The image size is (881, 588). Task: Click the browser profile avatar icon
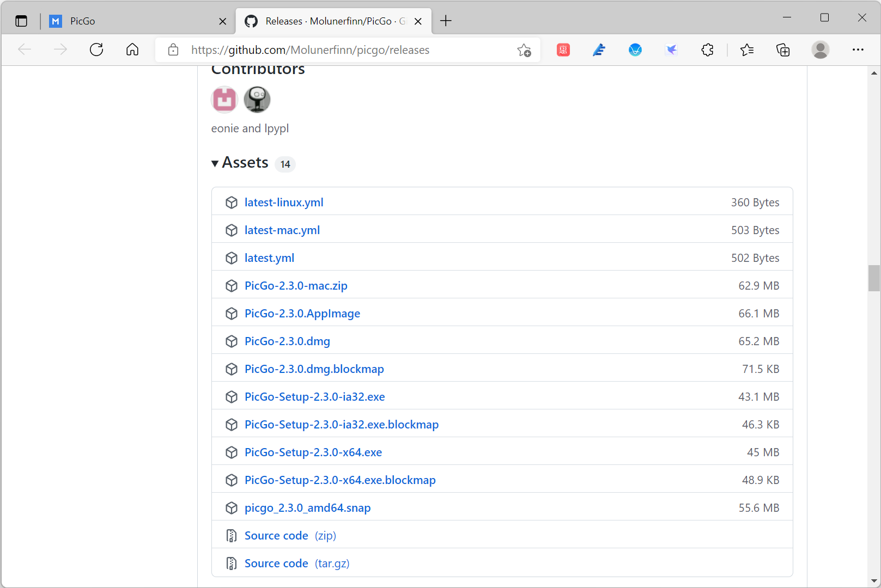point(821,50)
